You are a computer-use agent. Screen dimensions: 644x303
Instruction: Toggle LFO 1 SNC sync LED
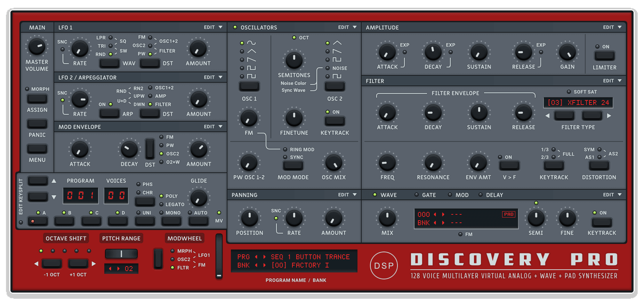[x=63, y=49]
